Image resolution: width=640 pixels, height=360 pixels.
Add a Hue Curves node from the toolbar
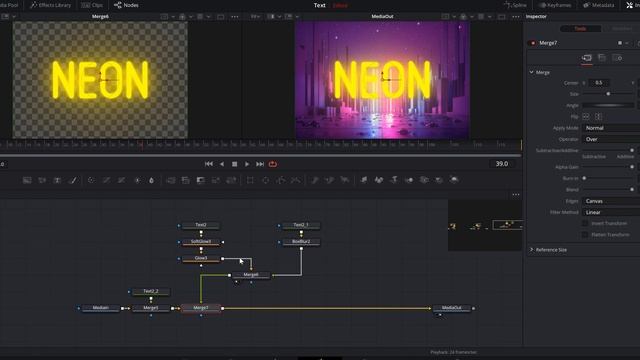[x=121, y=180]
